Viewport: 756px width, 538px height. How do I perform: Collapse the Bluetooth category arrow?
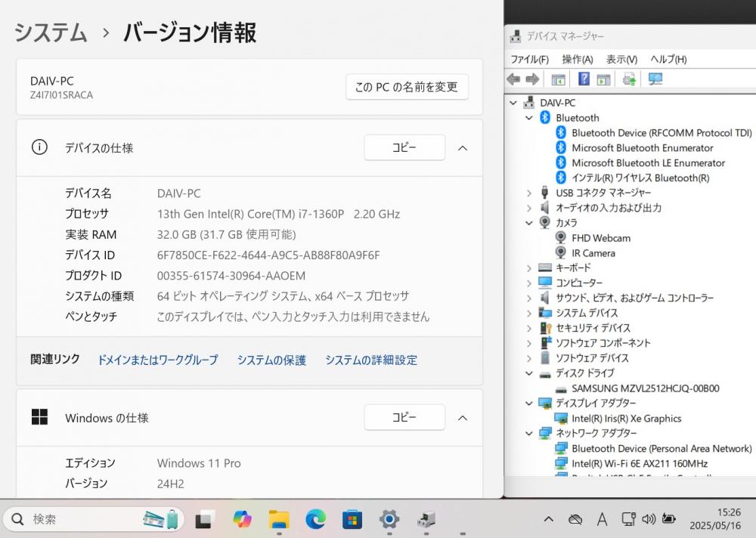529,118
